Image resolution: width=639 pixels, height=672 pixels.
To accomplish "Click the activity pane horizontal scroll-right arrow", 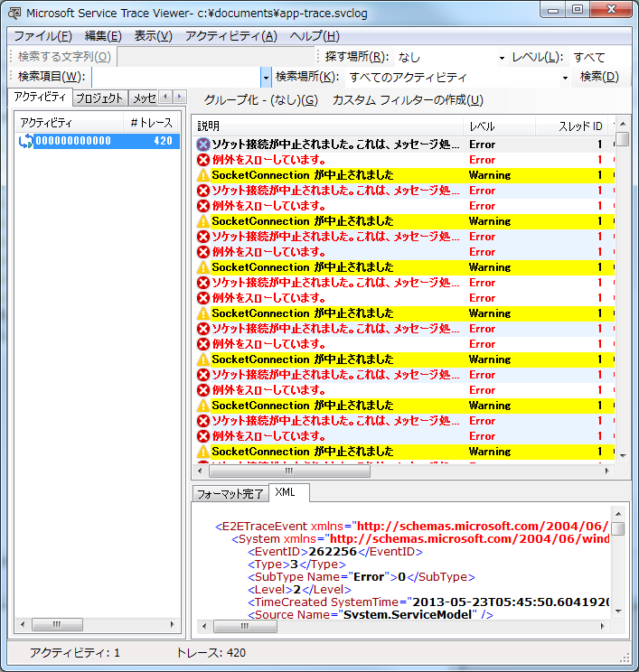I will point(172,624).
